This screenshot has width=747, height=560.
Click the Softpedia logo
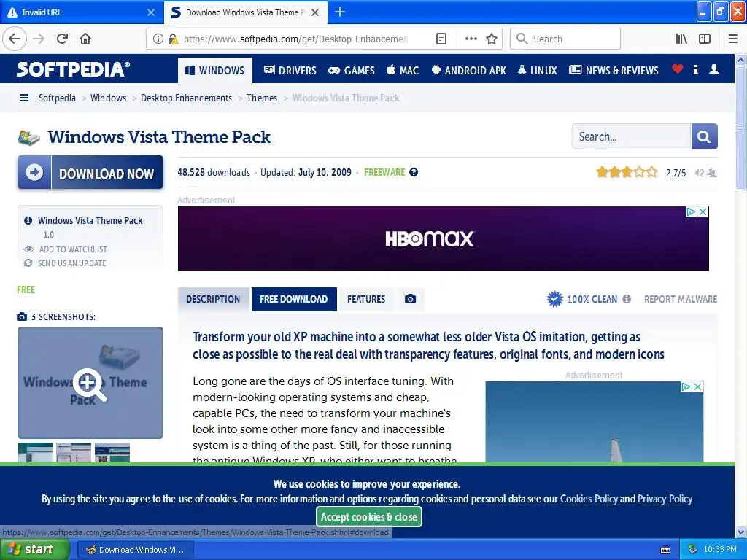[73, 69]
